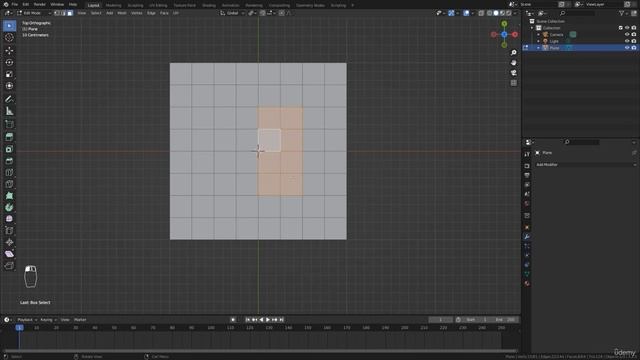
Task: Select the Extrude Region tool
Action: (x=9, y=137)
